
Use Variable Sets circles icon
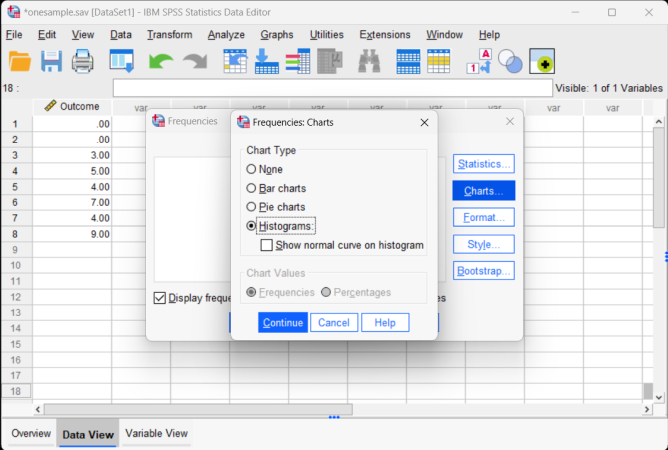510,61
